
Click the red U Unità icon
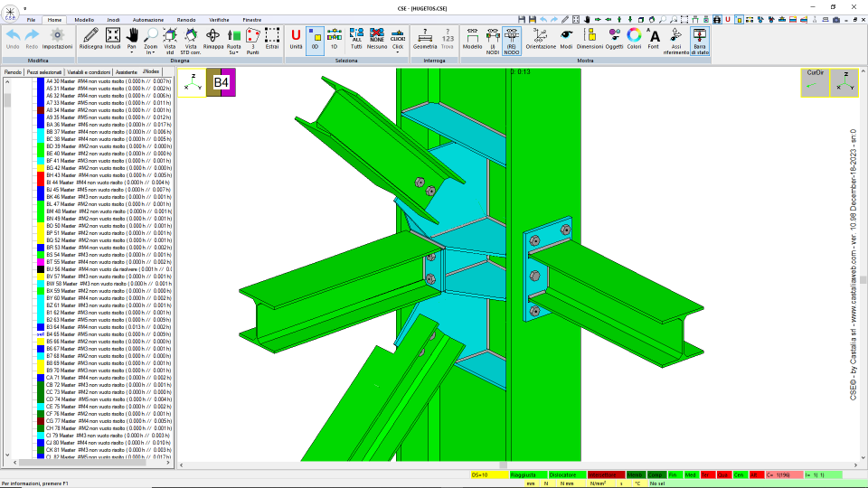296,36
